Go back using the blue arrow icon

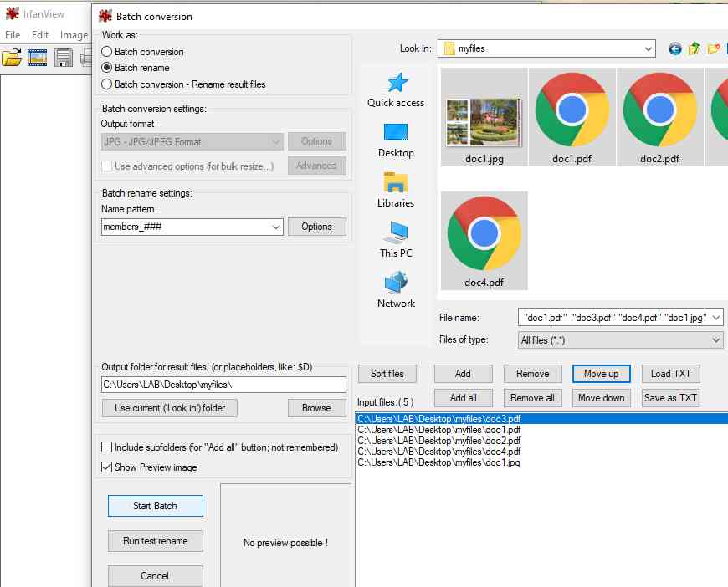[x=675, y=49]
